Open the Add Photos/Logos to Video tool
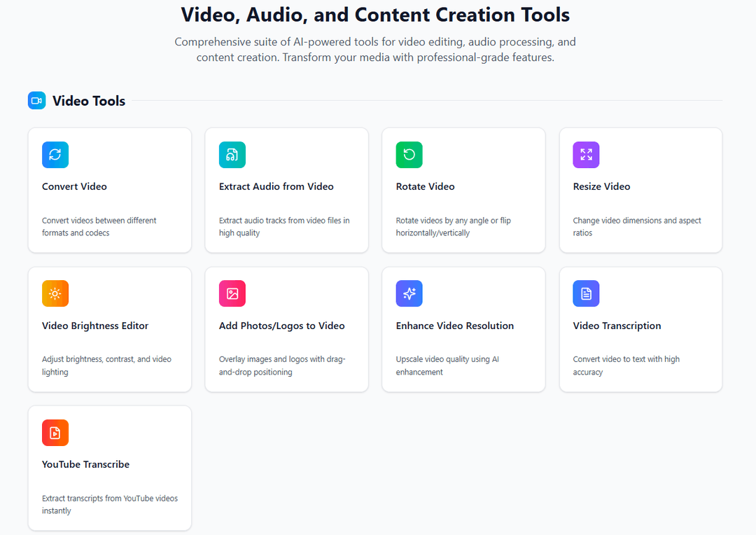Screen dimensions: 756x535 [286, 329]
